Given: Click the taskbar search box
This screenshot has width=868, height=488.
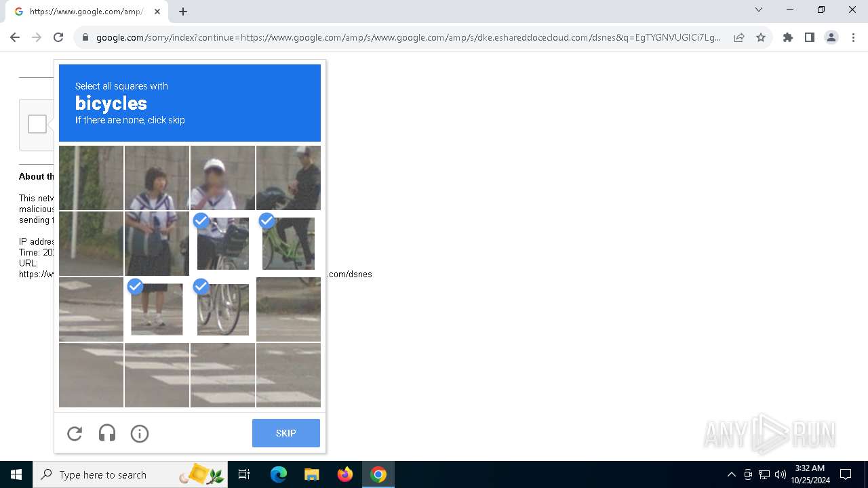Looking at the screenshot, I should [130, 474].
